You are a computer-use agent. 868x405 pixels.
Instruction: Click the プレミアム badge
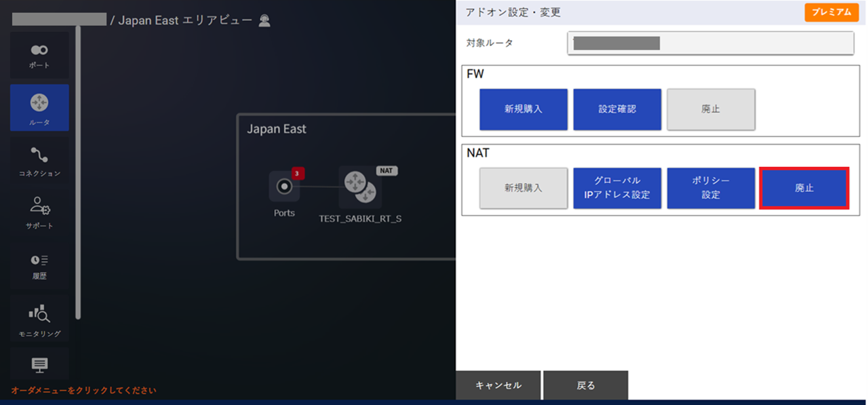pyautogui.click(x=831, y=12)
